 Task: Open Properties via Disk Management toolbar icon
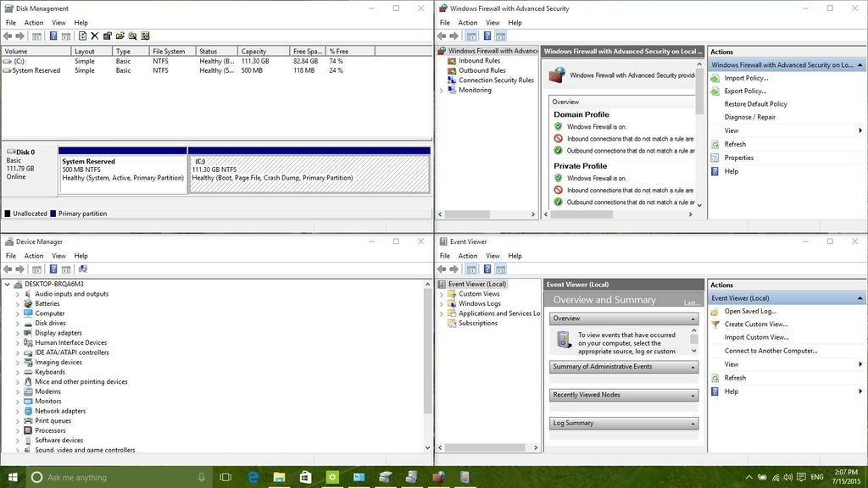(x=108, y=36)
